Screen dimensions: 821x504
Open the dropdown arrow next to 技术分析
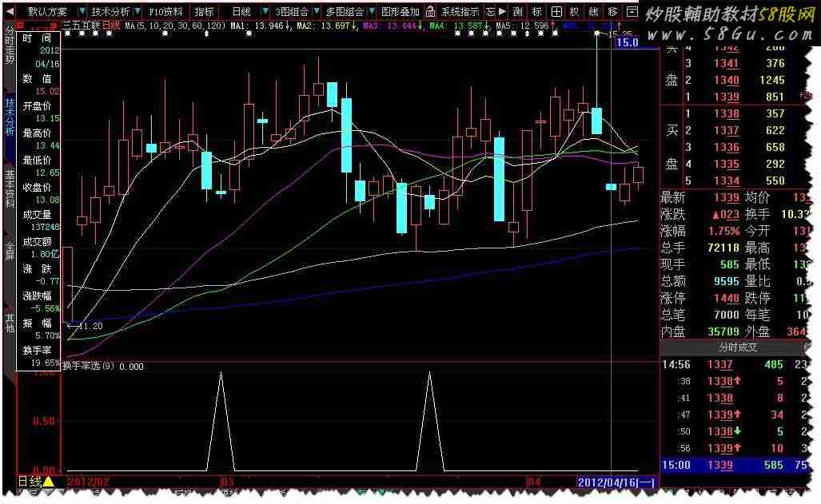[x=137, y=12]
